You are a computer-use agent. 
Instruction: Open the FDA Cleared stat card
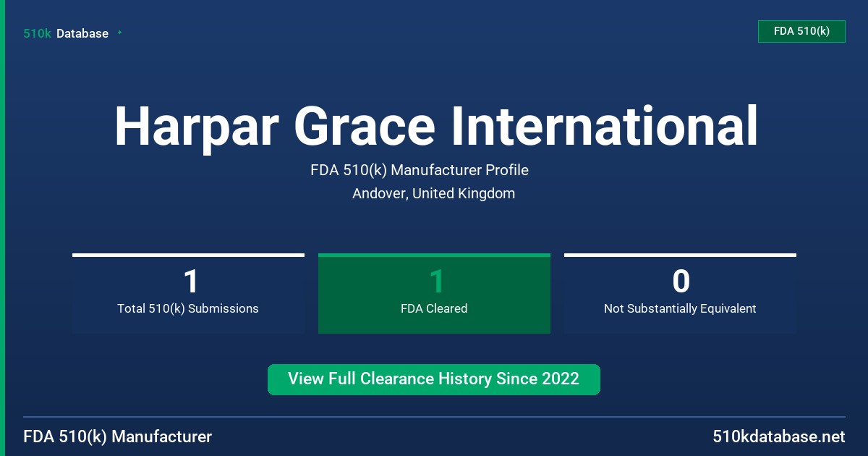click(x=434, y=293)
